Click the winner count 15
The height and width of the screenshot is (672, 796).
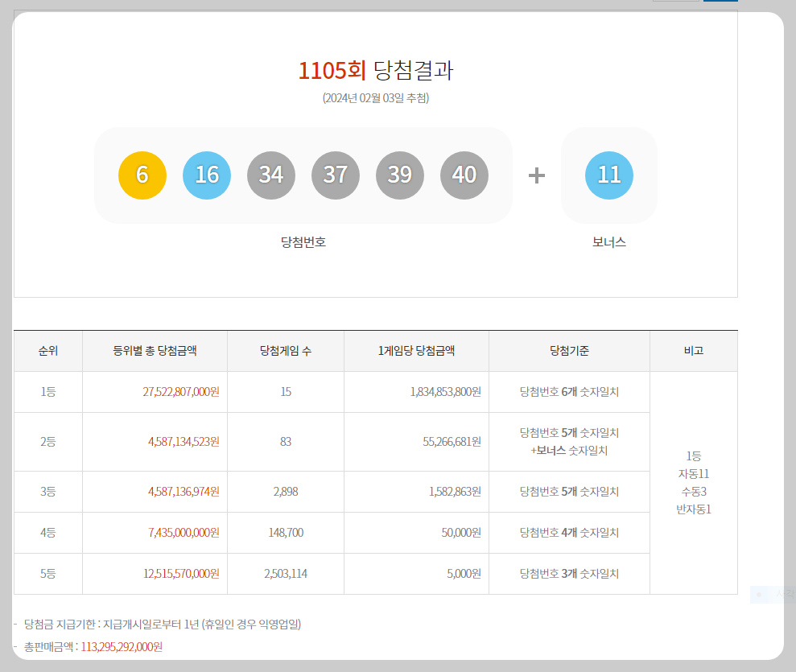pos(286,392)
